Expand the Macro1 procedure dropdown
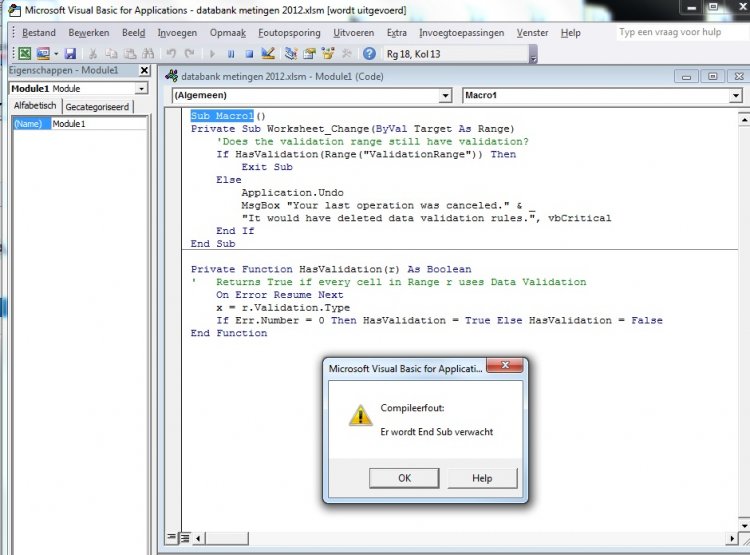Screen dimensions: 750x555 tap(735, 96)
